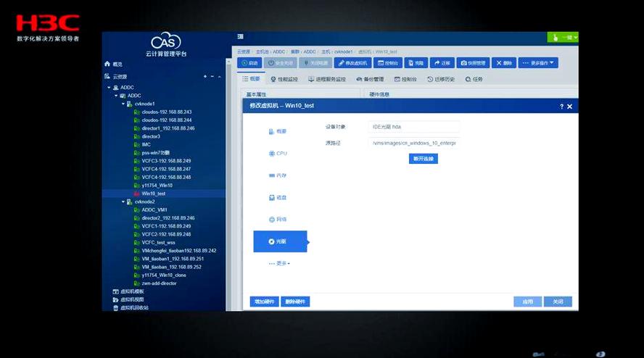Click the 断开连接 disconnect button
644x358 pixels.
[424, 159]
